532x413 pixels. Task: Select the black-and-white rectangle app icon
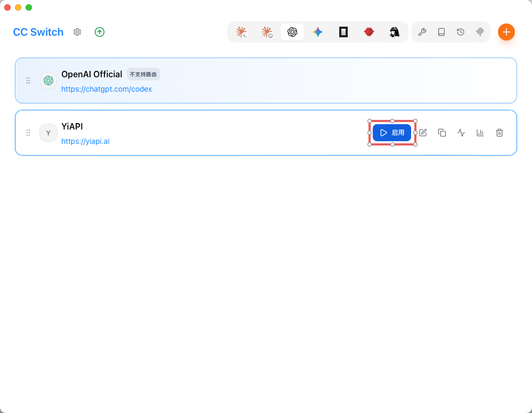[343, 32]
